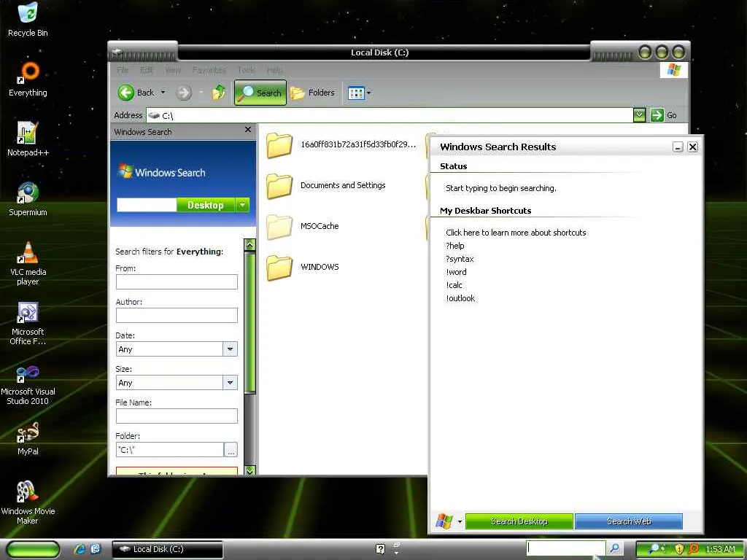Click the Search Web button
This screenshot has width=747, height=560.
(x=629, y=521)
